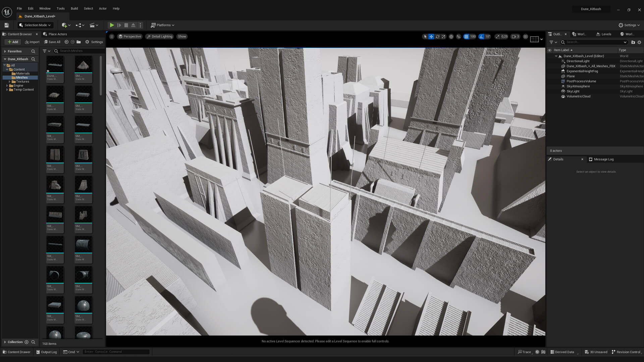Open camera speed setting in viewport
644x362 pixels.
pyautogui.click(x=516, y=37)
